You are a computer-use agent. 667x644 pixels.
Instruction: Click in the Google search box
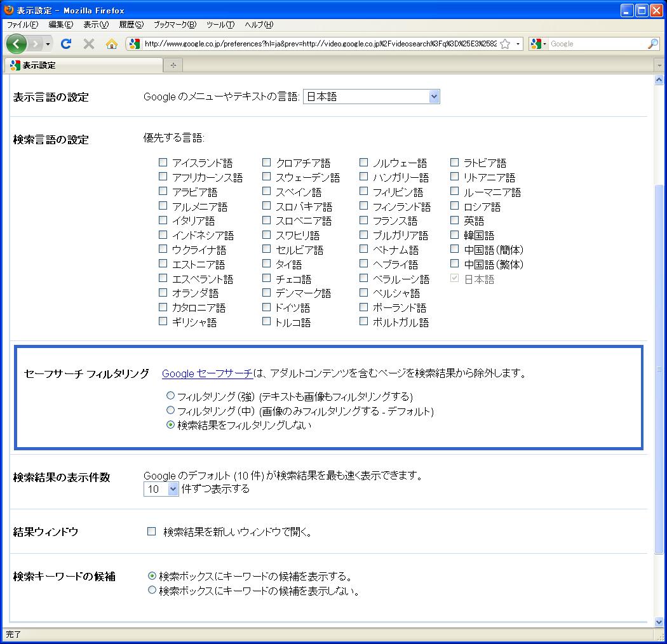[x=598, y=43]
